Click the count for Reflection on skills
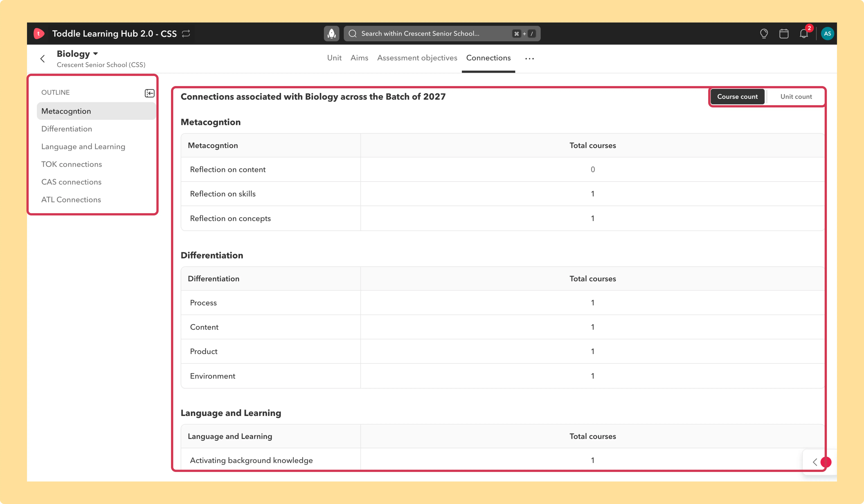Screen dimensions: 864x504 [x=593, y=194]
